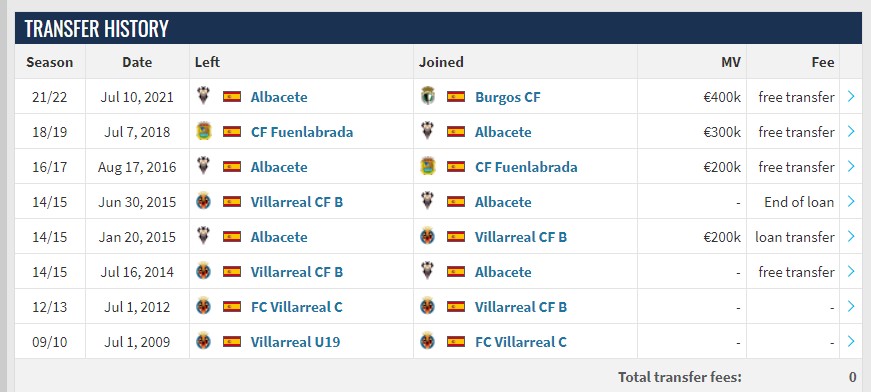Open Villarreal U19 club link

[x=295, y=342]
